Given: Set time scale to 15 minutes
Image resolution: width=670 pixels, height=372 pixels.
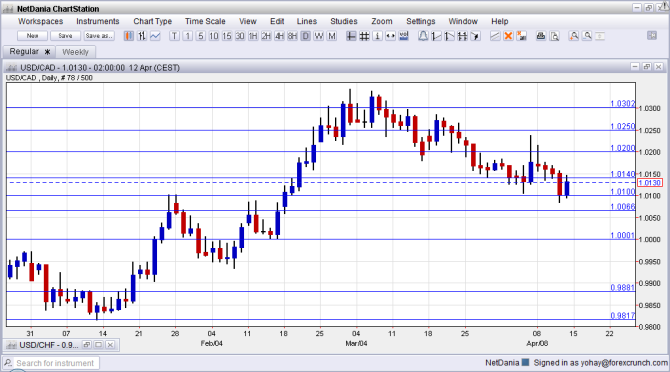Looking at the screenshot, I should 227,36.
